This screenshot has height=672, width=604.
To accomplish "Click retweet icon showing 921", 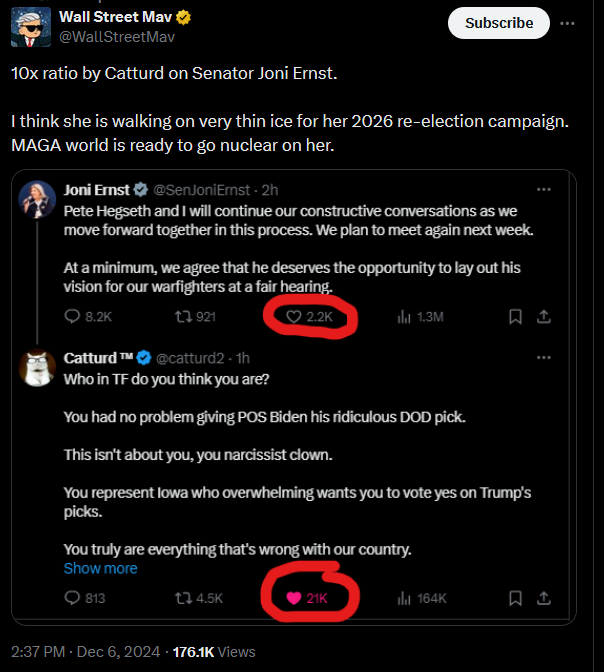I will click(183, 317).
